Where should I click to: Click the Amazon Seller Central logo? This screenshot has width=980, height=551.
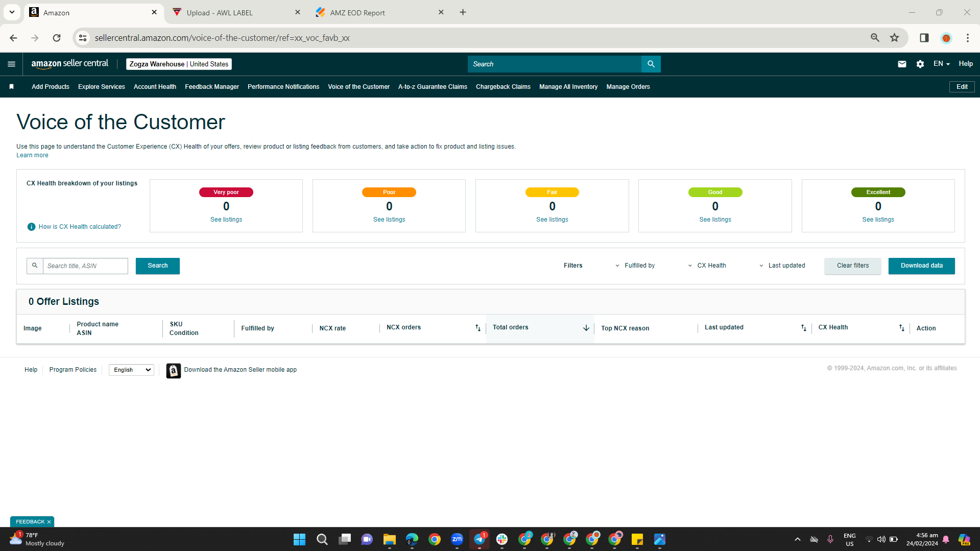pyautogui.click(x=70, y=64)
